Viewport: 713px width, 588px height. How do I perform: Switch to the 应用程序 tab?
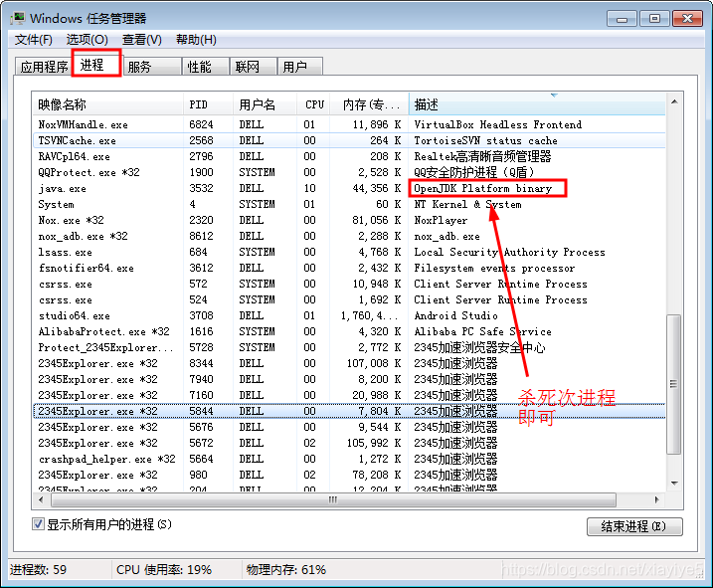[x=44, y=67]
